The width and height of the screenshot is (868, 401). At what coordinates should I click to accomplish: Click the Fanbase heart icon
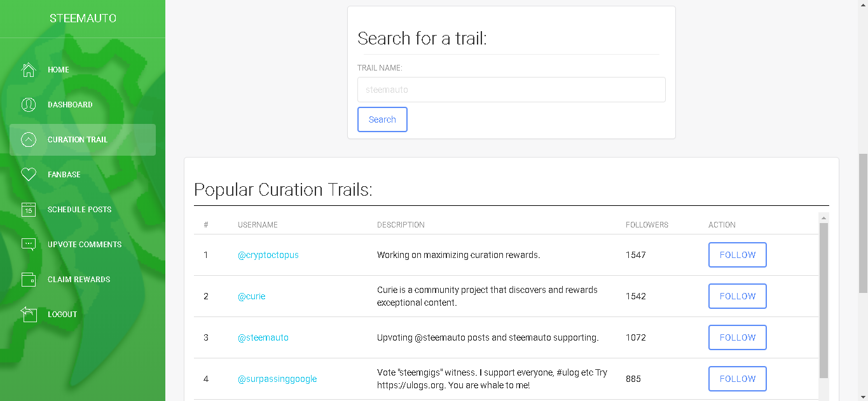pos(29,175)
